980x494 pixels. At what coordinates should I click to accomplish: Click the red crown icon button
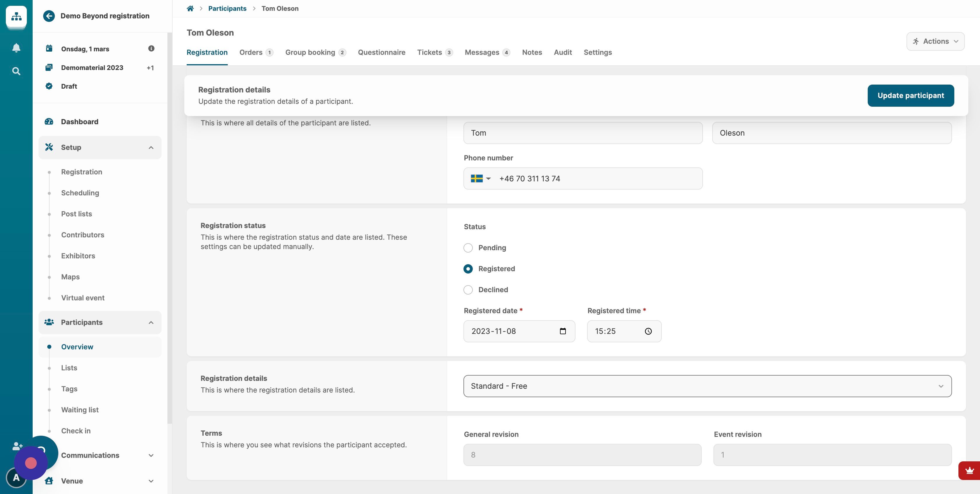[969, 471]
